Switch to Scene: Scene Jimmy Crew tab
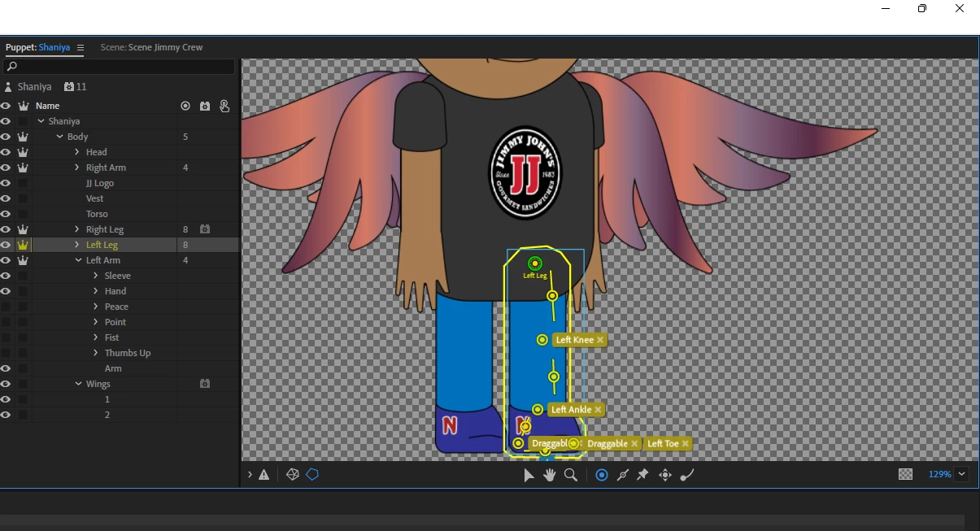Viewport: 980px width, 531px height. (x=151, y=47)
